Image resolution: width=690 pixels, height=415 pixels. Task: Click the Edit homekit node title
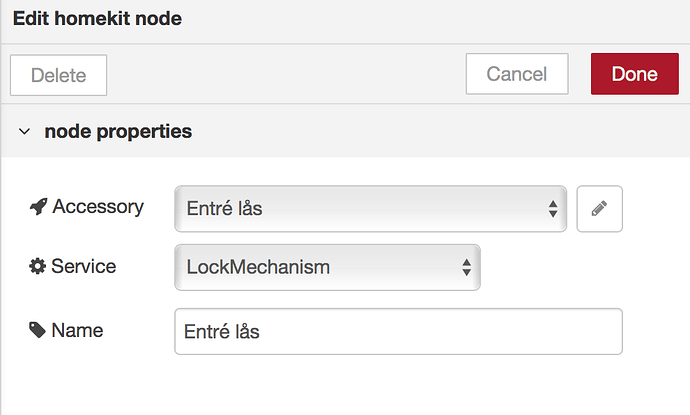pos(97,18)
